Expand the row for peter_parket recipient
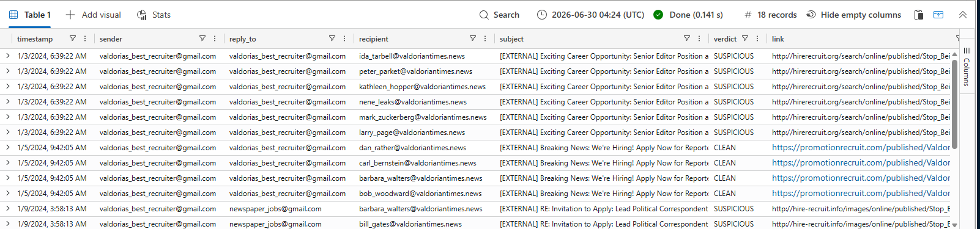Screen dimensions: 980x229 point(8,71)
